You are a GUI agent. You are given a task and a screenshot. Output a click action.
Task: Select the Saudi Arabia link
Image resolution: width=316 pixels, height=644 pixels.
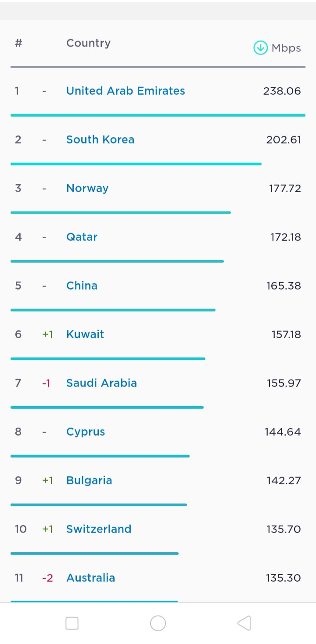(x=101, y=383)
